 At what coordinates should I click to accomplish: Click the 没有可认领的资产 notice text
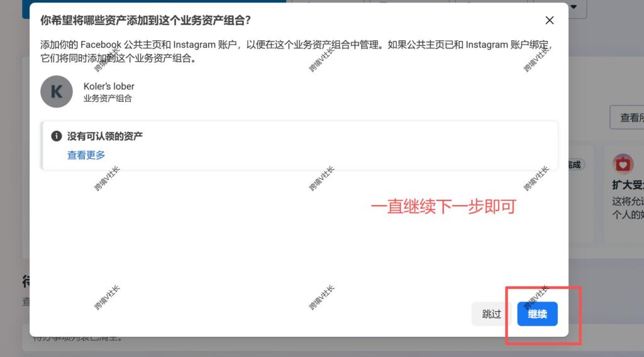(x=105, y=136)
